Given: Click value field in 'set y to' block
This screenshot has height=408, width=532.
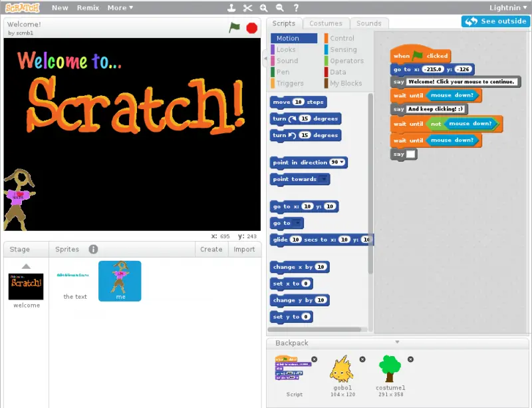Looking at the screenshot, I should pos(306,317).
